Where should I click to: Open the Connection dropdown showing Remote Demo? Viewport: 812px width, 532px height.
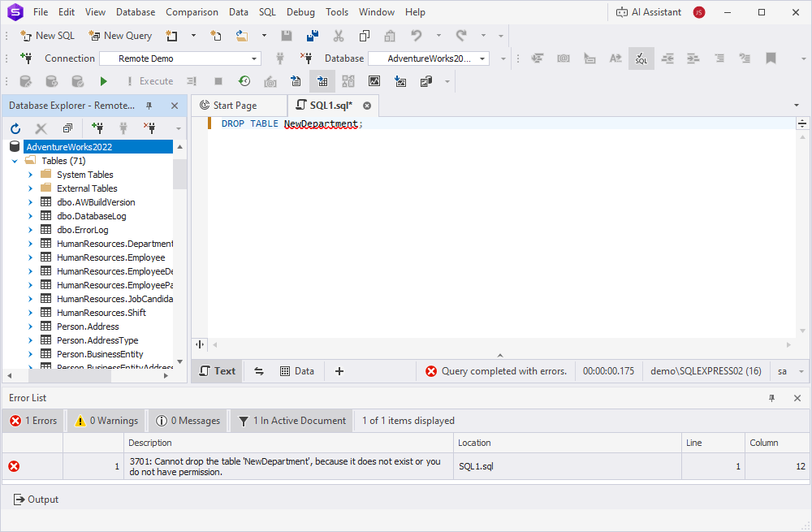(x=179, y=58)
